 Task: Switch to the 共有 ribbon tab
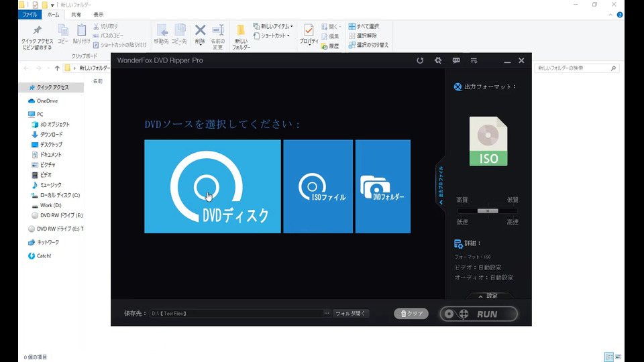pos(76,14)
